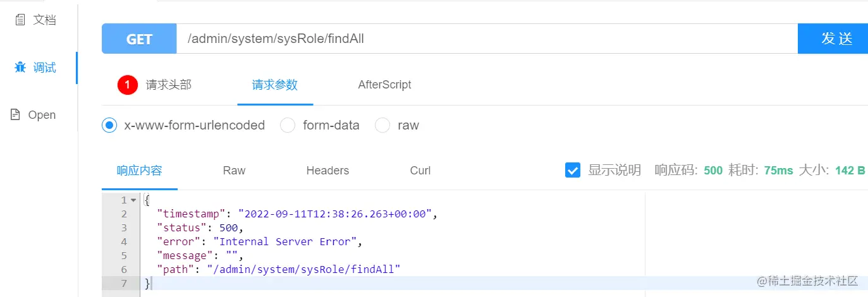The width and height of the screenshot is (868, 297).
Task: Click the document icon beside 文档
Action: pos(20,20)
